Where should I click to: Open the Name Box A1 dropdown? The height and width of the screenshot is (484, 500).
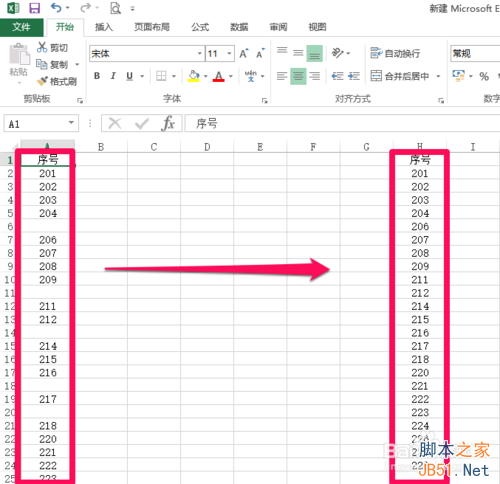click(71, 123)
